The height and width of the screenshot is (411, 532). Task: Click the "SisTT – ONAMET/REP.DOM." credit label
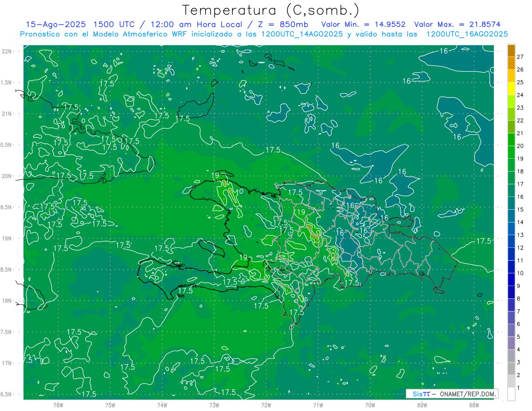point(452,394)
